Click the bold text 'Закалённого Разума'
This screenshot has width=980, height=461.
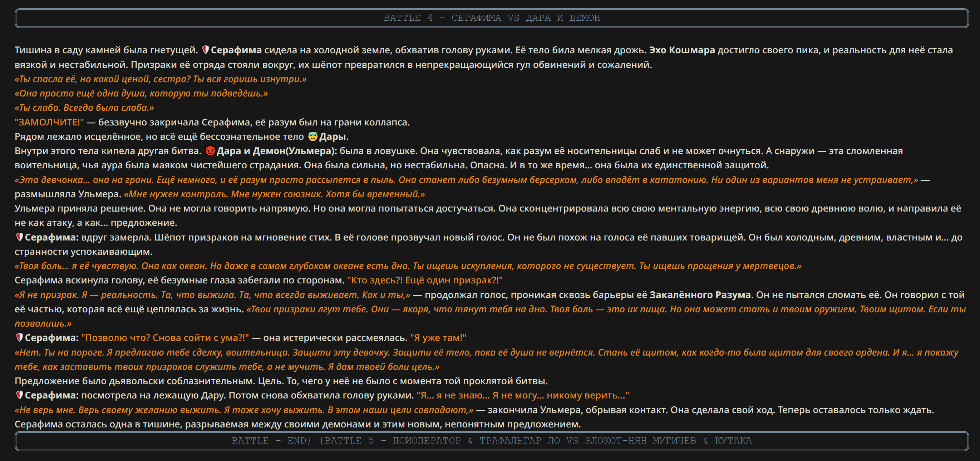coord(700,294)
